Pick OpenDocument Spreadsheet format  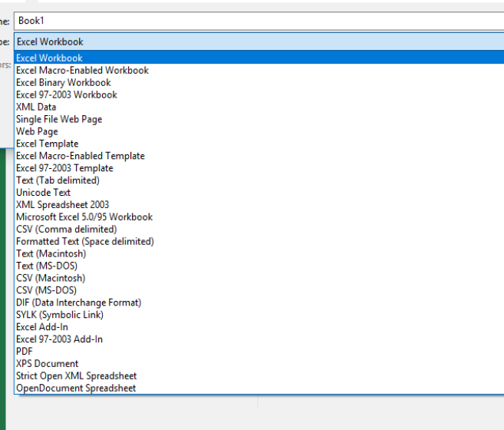[259, 388]
